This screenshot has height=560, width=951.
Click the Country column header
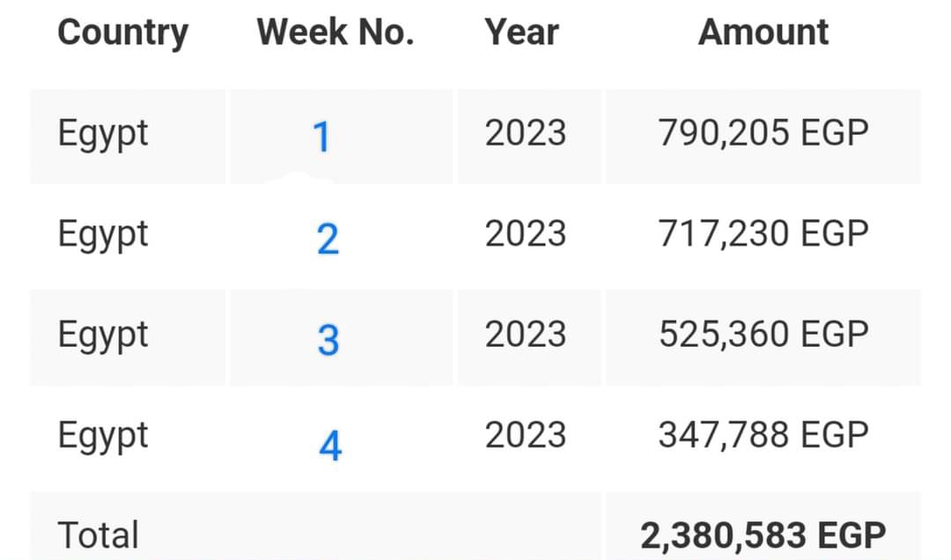[x=123, y=33]
